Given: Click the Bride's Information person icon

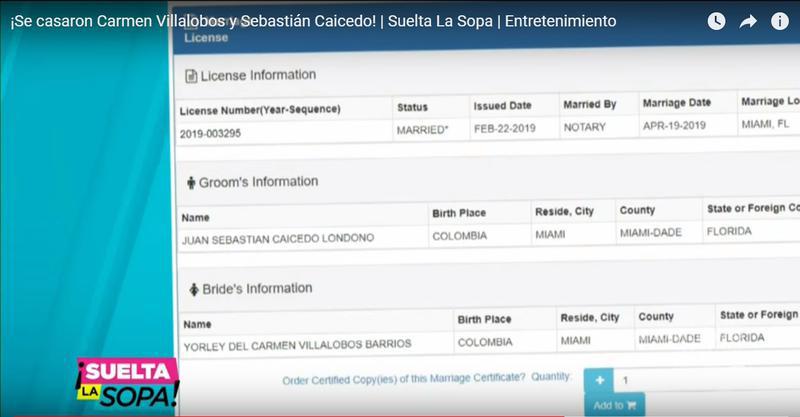Looking at the screenshot, I should 194,289.
